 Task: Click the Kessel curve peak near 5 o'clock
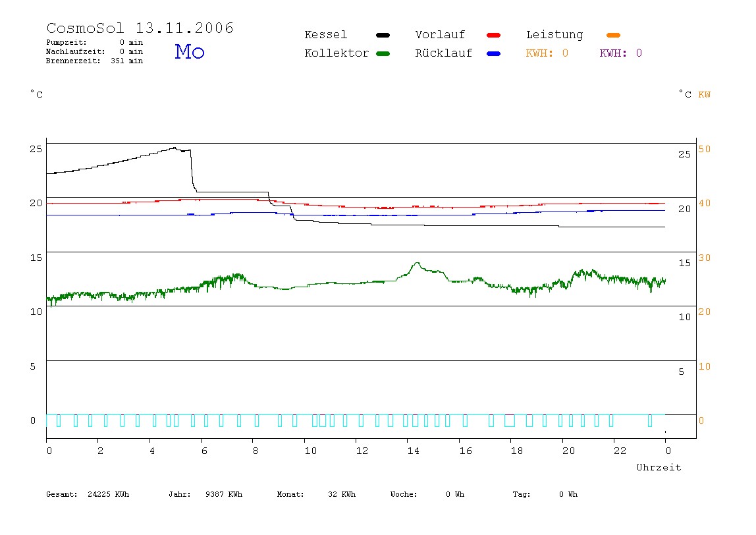[175, 148]
